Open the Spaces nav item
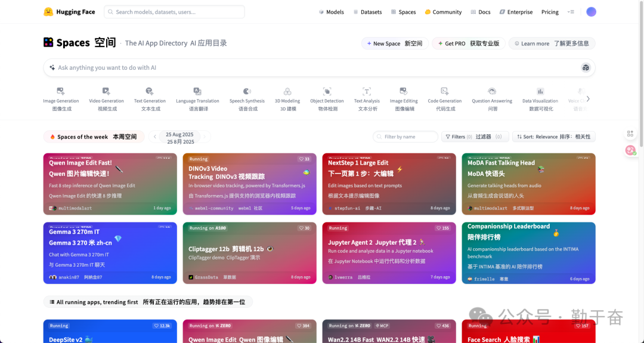This screenshot has width=644, height=343. pos(403,12)
